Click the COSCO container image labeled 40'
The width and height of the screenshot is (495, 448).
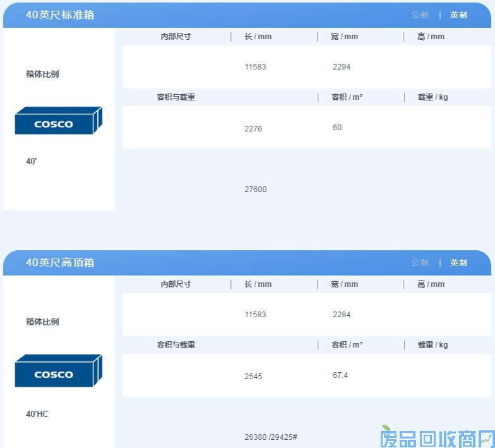tap(58, 121)
